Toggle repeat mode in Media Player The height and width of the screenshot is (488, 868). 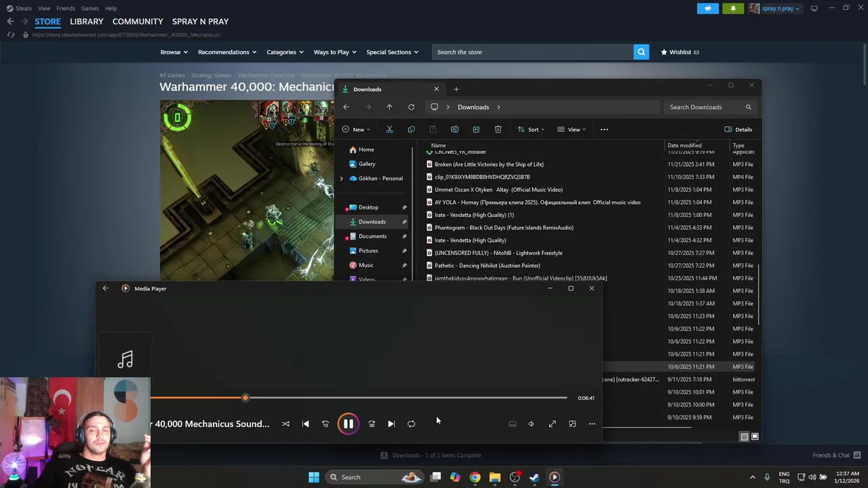click(411, 424)
